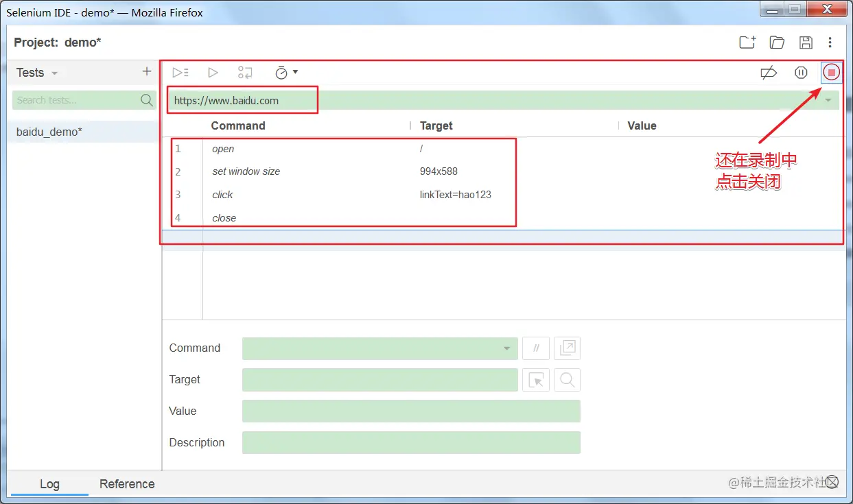
Task: Click the Project demo* title
Action: (x=58, y=43)
